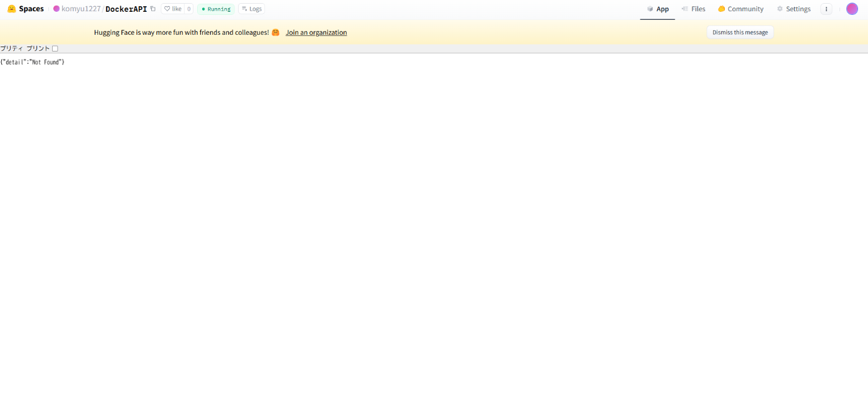Expand the three-dot more options menu
This screenshot has width=868, height=409.
pyautogui.click(x=826, y=9)
